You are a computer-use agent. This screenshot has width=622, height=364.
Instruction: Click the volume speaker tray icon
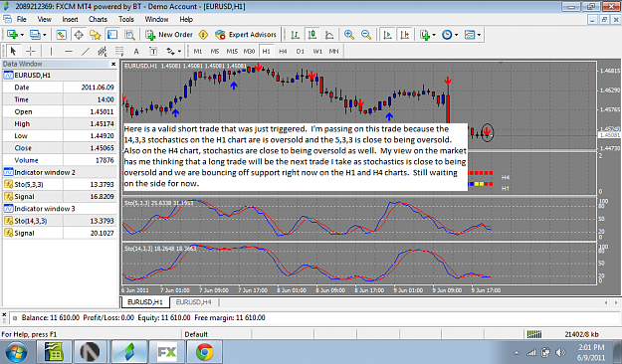click(x=560, y=352)
